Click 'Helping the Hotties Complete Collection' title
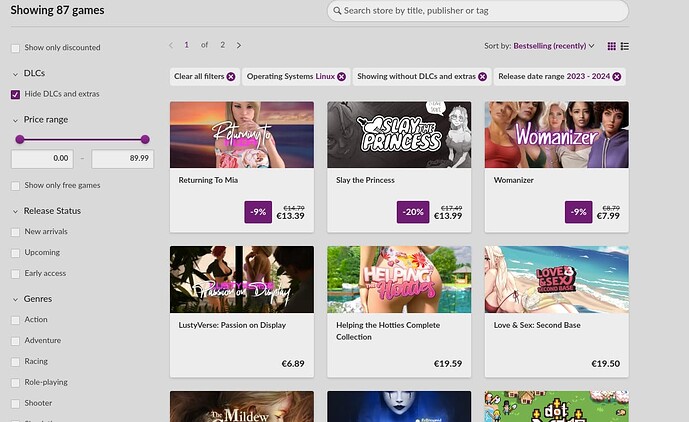Screen dimensions: 689x422 (x=388, y=331)
